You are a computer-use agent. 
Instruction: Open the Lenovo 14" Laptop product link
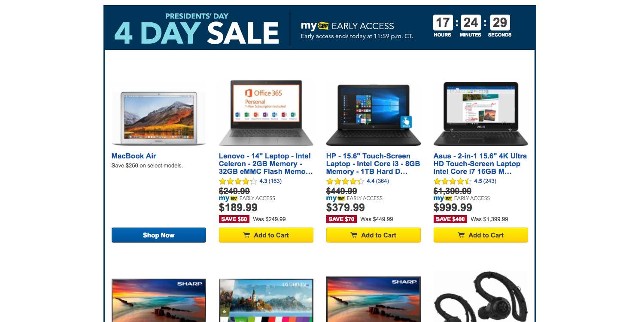(266, 164)
